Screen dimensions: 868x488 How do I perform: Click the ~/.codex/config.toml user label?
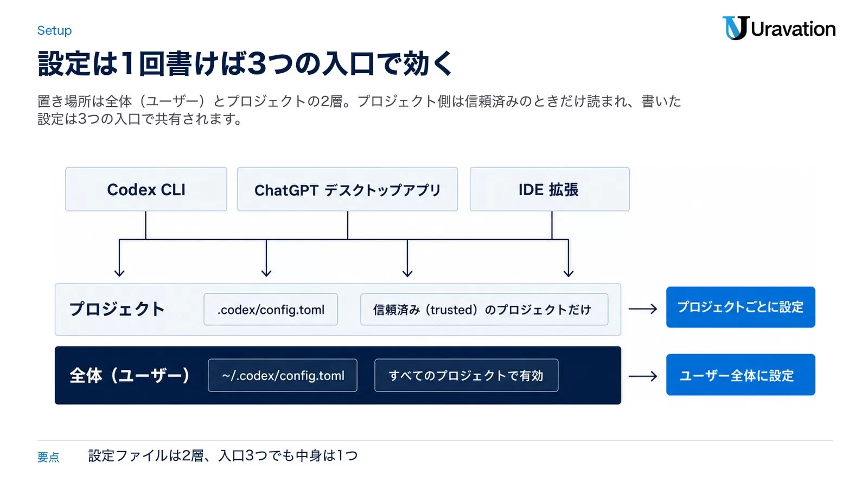pyautogui.click(x=283, y=375)
